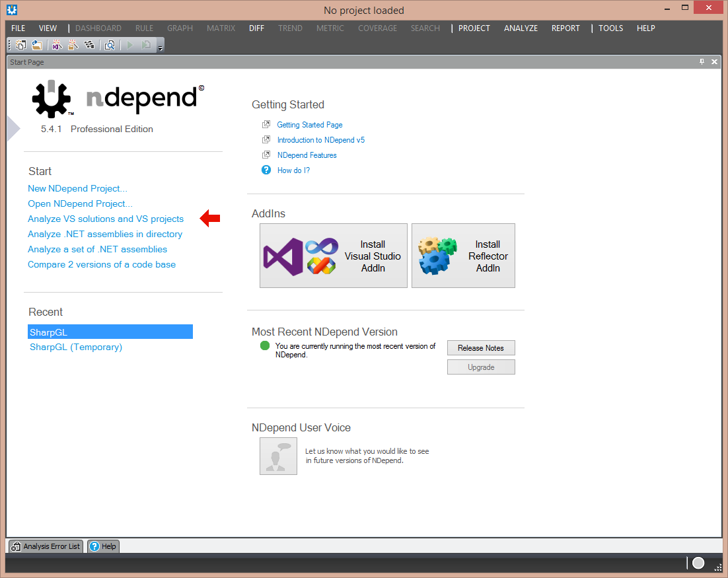Click the NDepend app icon in title bar

(12, 10)
